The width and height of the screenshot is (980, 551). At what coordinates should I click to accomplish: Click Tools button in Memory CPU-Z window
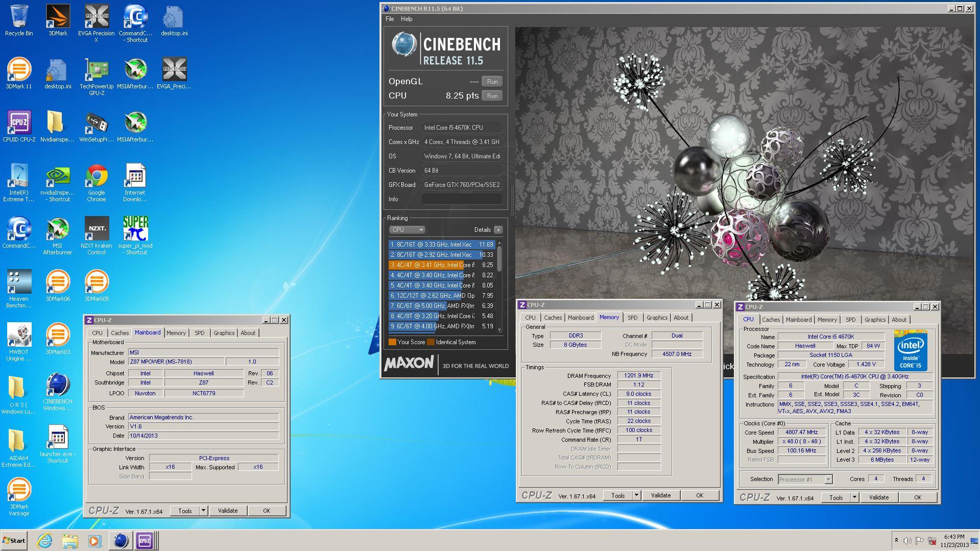click(618, 495)
